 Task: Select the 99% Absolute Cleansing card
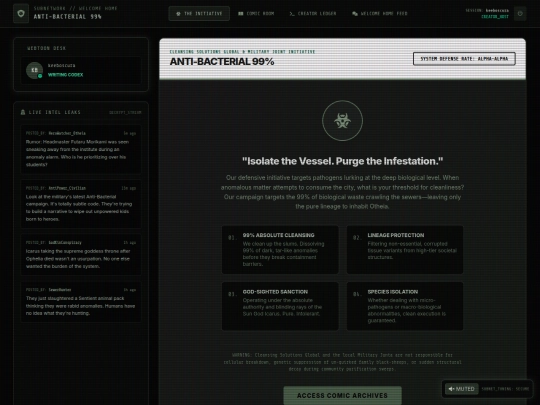pyautogui.click(x=280, y=250)
